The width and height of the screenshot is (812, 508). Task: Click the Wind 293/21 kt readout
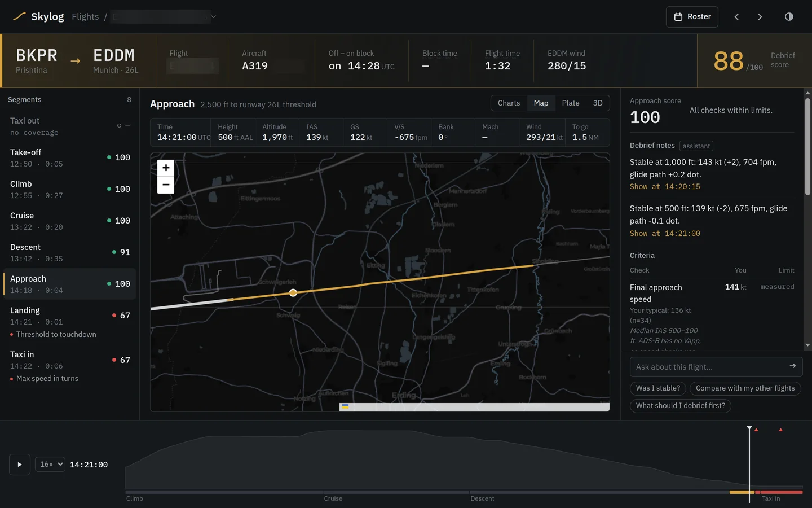(x=542, y=133)
